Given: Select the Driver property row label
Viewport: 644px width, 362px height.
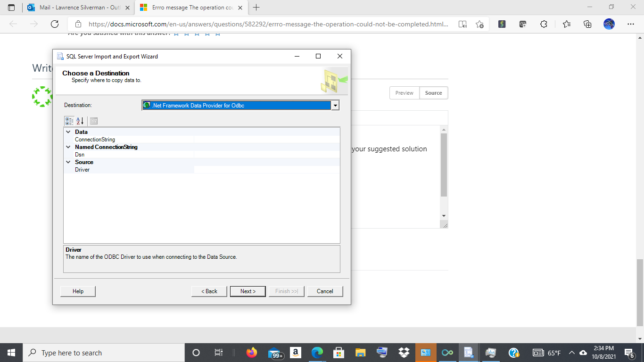Looking at the screenshot, I should [82, 170].
